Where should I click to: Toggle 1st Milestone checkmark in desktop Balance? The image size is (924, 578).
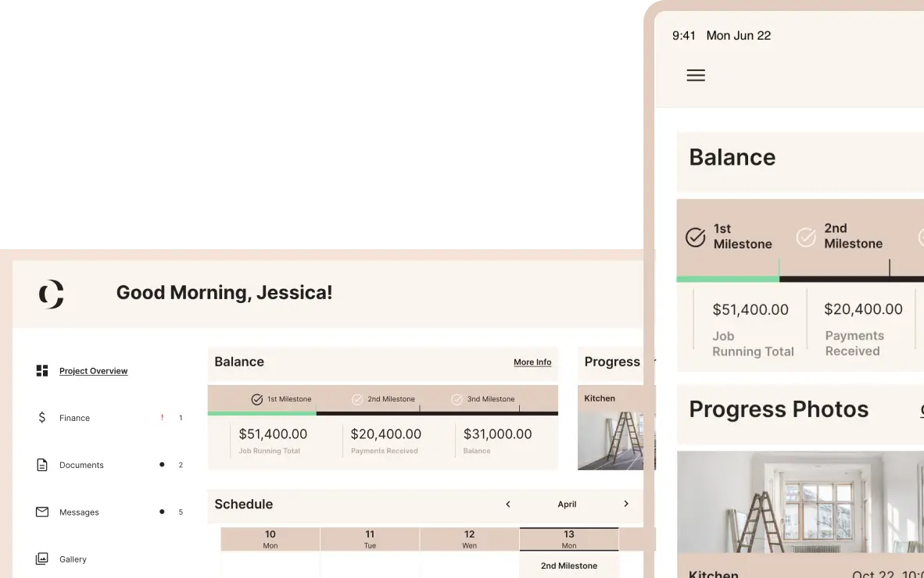coord(257,399)
